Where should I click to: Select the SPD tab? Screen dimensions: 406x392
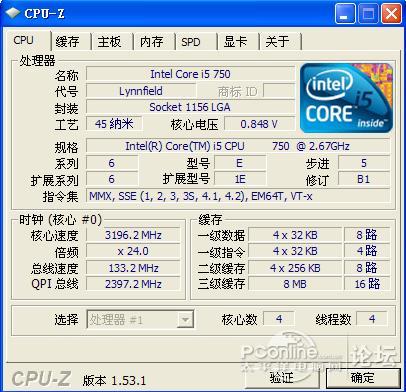(191, 42)
